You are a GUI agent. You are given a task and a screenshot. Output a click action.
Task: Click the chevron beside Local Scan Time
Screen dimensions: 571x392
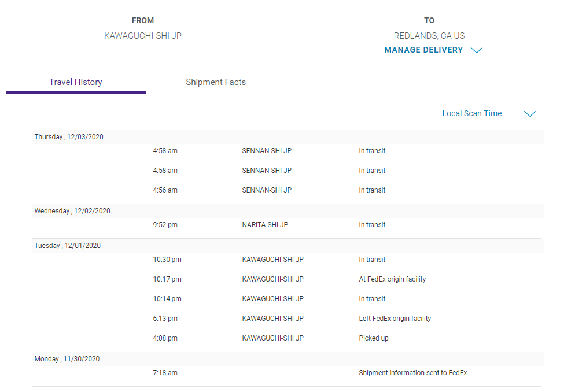[x=529, y=114]
